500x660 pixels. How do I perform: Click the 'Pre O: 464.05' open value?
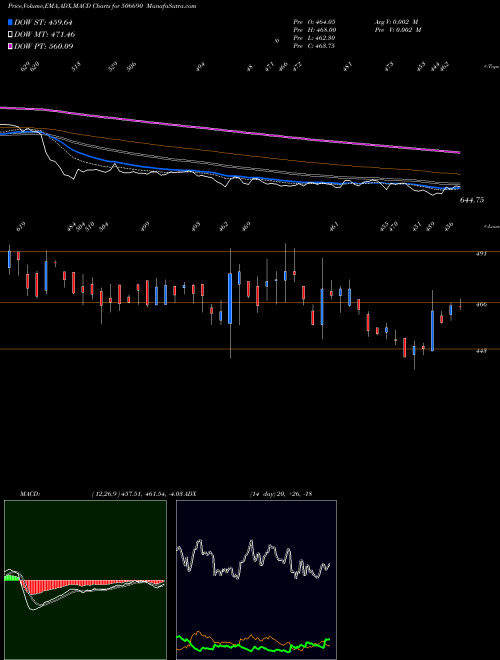(314, 21)
